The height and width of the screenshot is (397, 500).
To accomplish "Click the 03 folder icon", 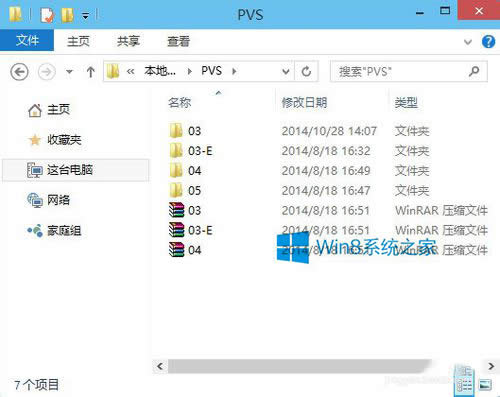I will [x=176, y=131].
